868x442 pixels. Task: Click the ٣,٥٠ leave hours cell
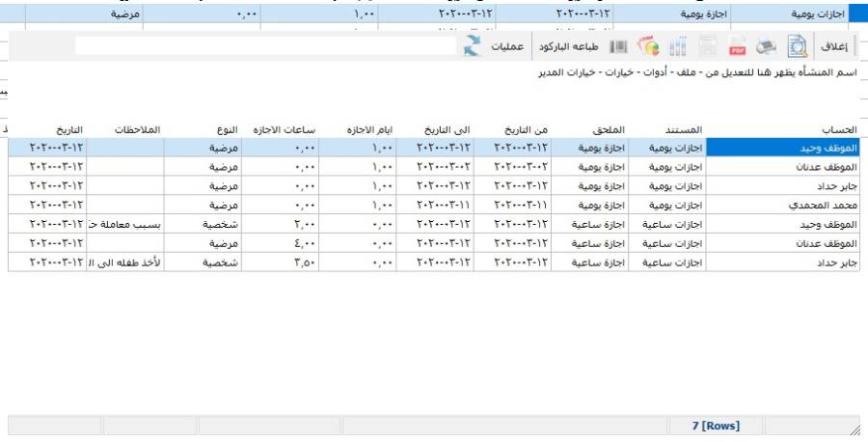[x=280, y=263]
